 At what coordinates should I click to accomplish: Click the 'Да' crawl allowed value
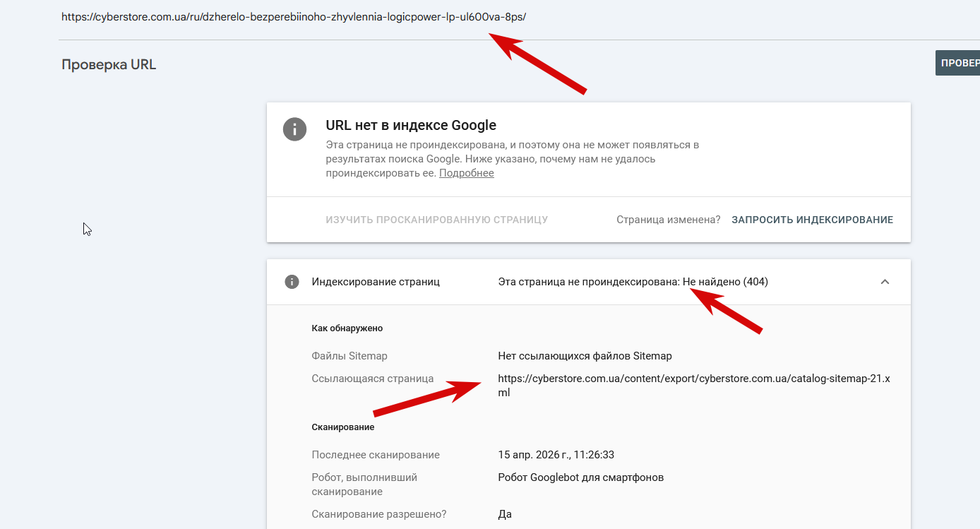(505, 514)
